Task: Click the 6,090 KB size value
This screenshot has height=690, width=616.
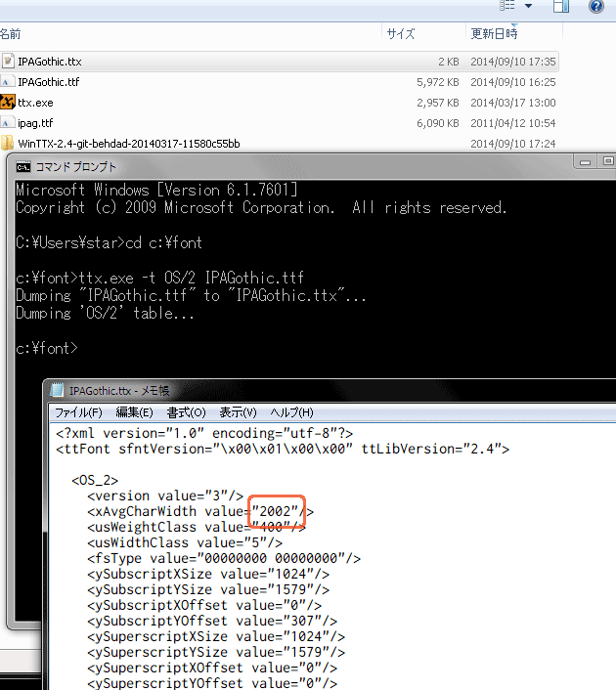Action: coord(438,123)
